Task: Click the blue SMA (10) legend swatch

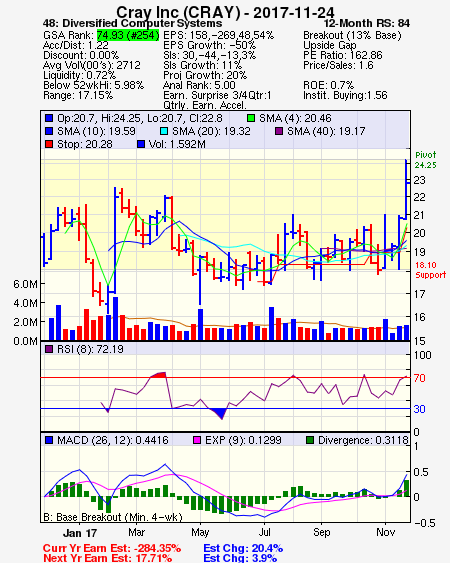Action: click(x=49, y=131)
